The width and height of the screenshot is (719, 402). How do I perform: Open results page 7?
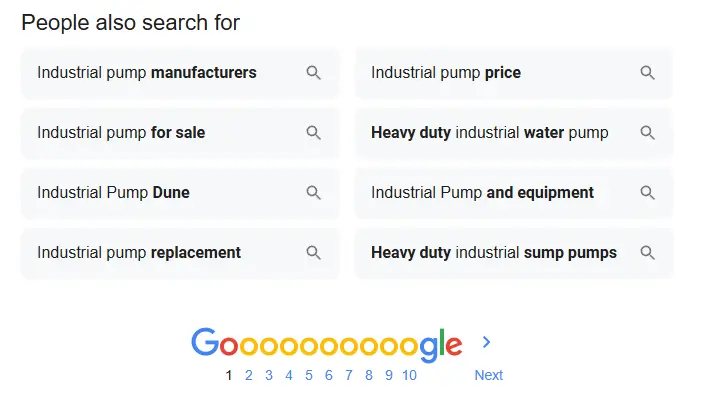click(349, 375)
